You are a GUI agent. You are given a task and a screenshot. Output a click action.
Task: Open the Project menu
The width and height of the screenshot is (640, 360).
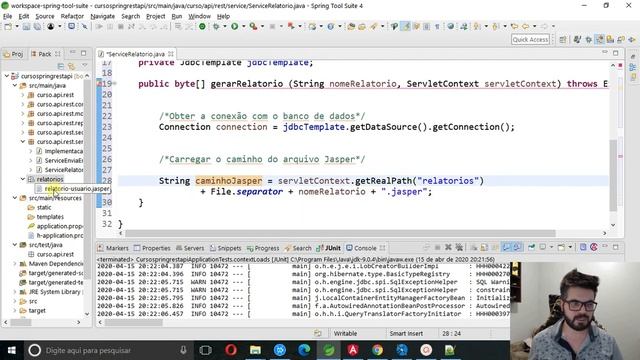coord(156,16)
